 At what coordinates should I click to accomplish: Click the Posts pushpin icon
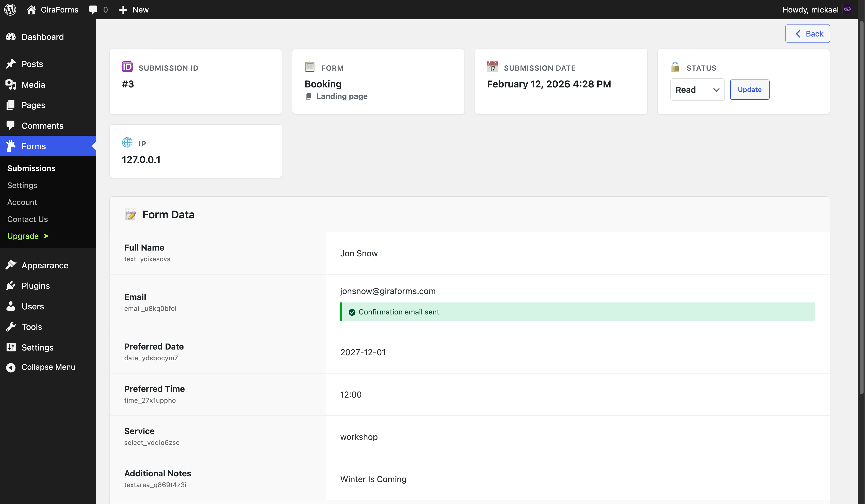pos(11,64)
